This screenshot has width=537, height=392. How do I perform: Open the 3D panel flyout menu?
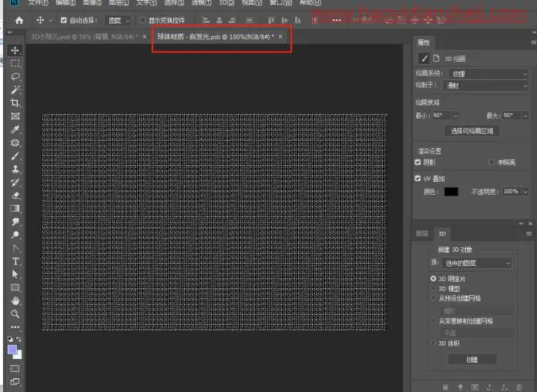point(529,234)
